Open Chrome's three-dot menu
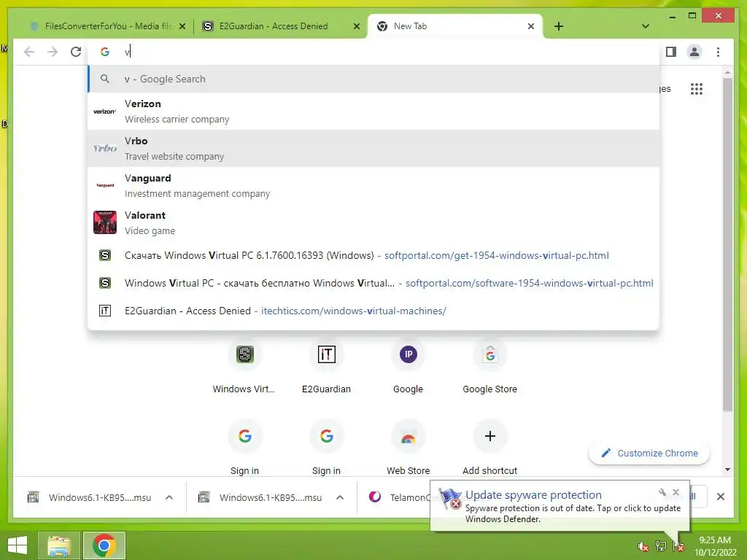 [718, 52]
